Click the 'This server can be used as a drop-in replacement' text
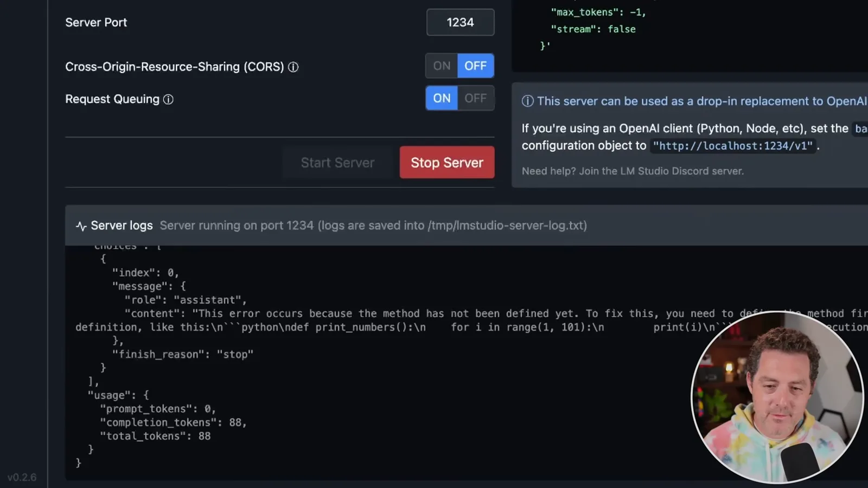The height and width of the screenshot is (488, 868). click(702, 101)
